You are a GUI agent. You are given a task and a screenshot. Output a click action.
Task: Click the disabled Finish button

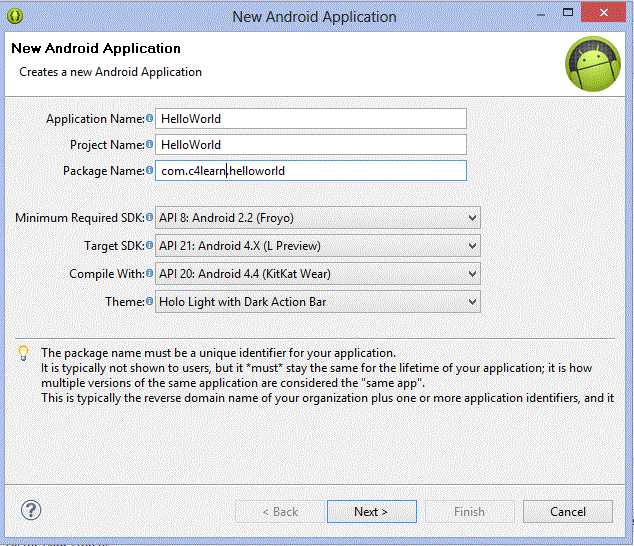coord(469,512)
